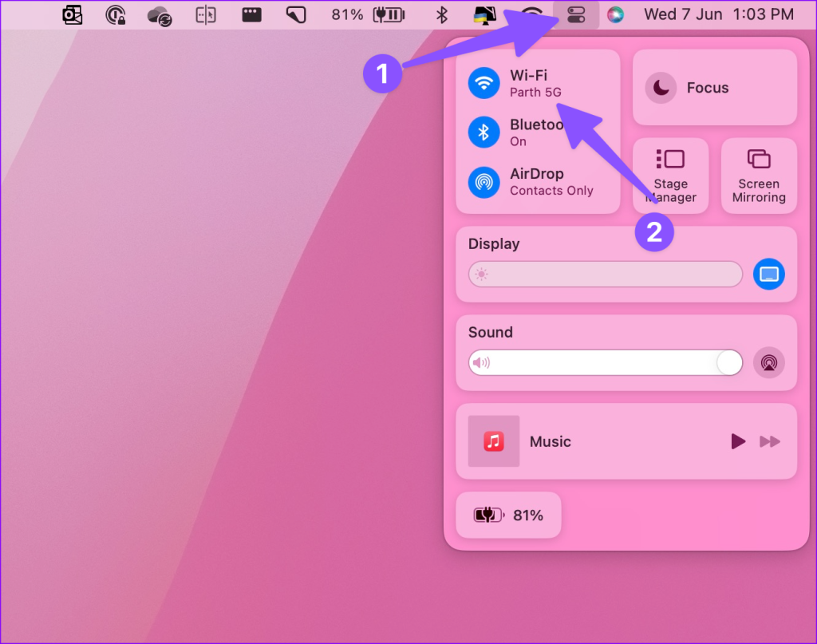Toggle Wi-Fi round blue button

[484, 83]
